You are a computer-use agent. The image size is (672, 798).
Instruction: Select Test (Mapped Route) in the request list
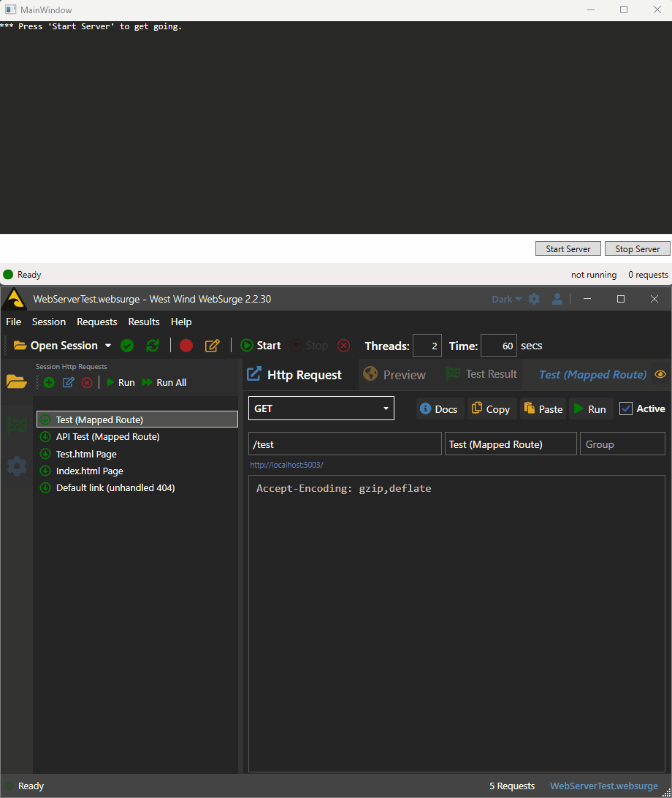(x=137, y=419)
